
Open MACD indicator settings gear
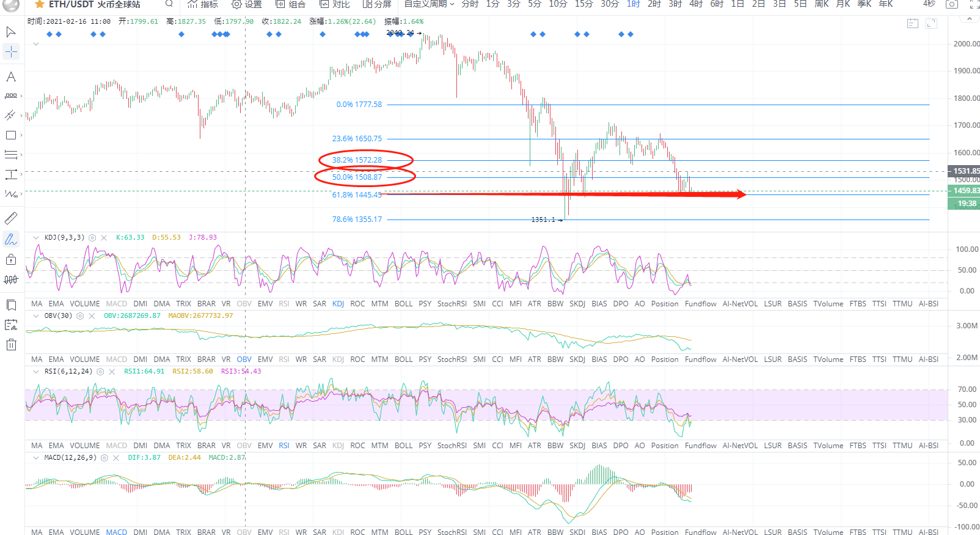tap(104, 458)
